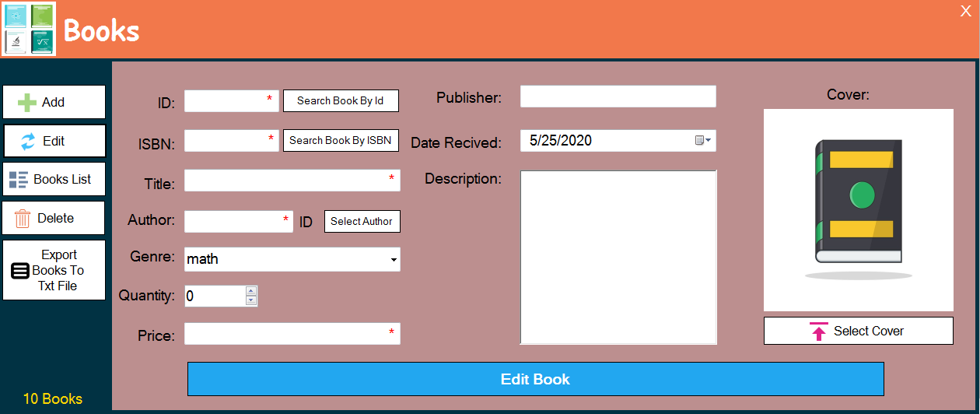Close the Books window with X
Screen dimensions: 980x414
tap(966, 11)
